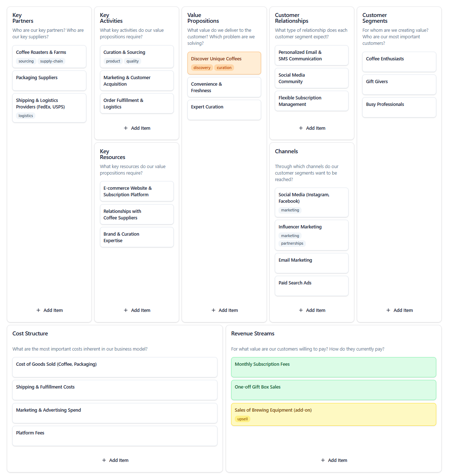Open the Coffee Enthusiasts segment card
450x476 pixels.
pyautogui.click(x=399, y=61)
